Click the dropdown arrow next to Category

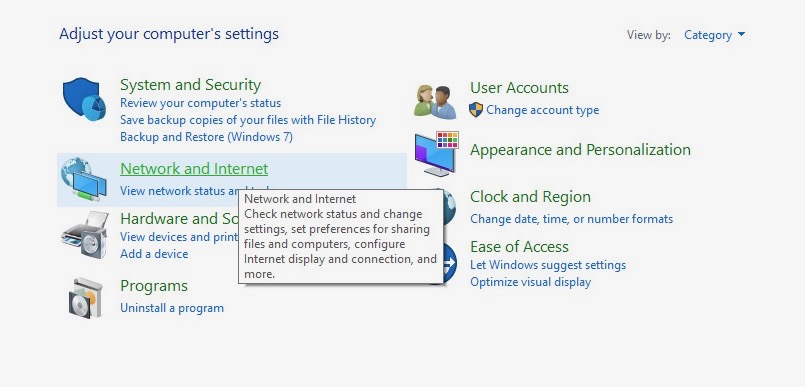coord(741,35)
